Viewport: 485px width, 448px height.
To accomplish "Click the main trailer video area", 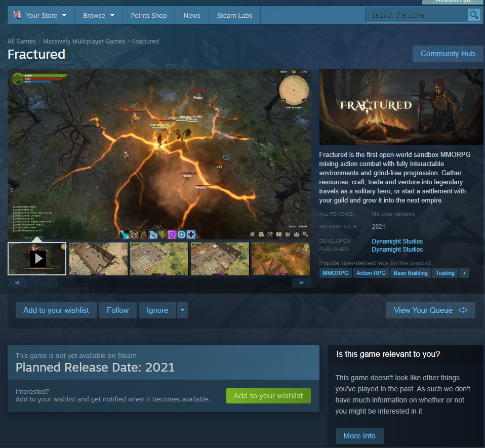I will 159,154.
